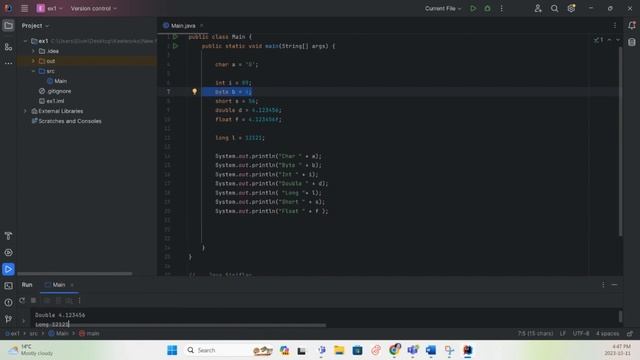Click the highlighted byte b declaration line
Screen dimensions: 640x360
(227, 92)
